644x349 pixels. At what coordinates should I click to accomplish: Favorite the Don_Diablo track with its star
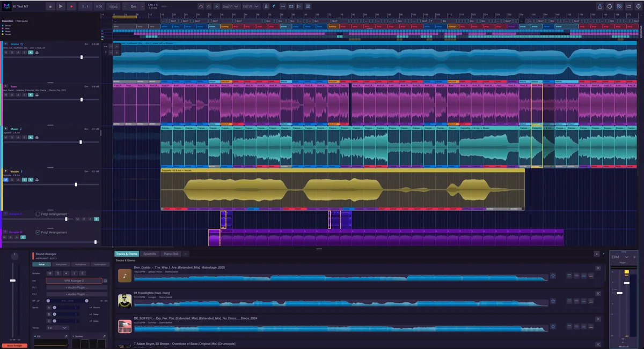coord(553,276)
